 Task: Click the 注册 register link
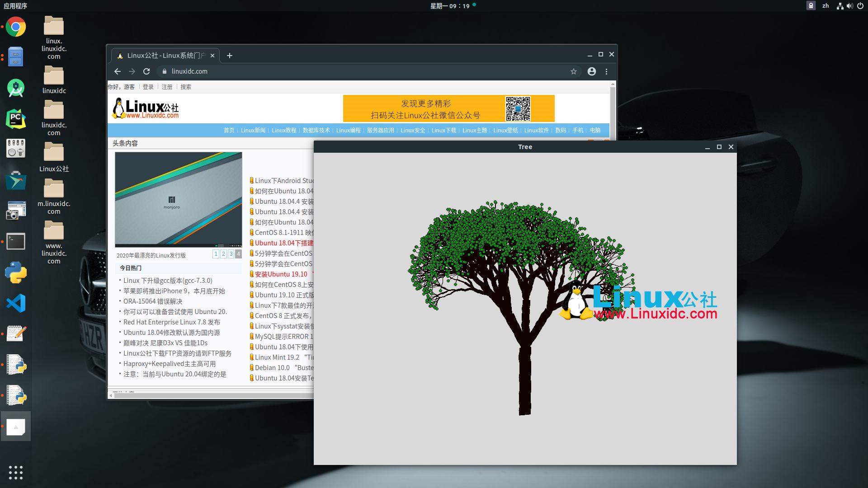click(x=167, y=87)
